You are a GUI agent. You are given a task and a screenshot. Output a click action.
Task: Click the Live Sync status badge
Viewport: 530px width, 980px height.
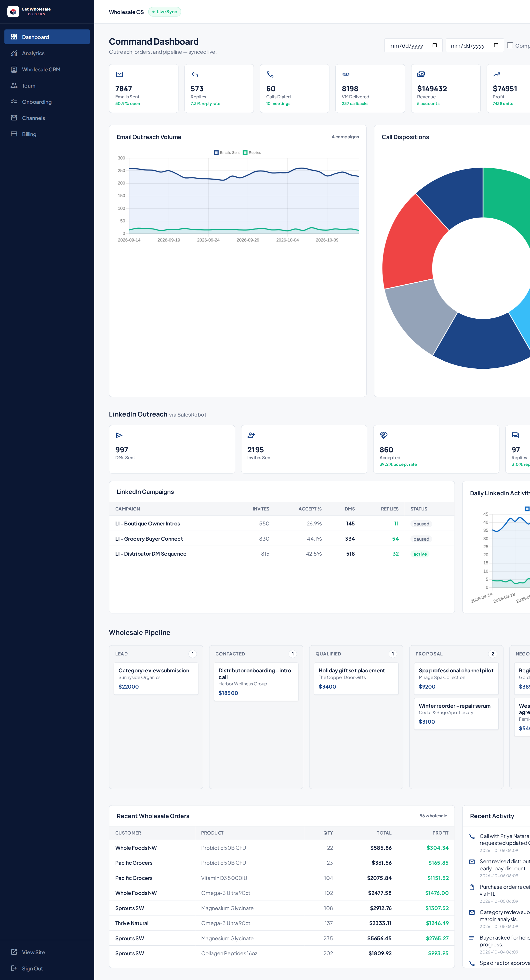164,12
